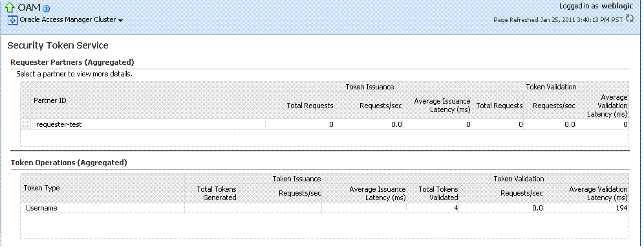
Task: Click the Total Tokens Validated column header
Action: click(438, 193)
